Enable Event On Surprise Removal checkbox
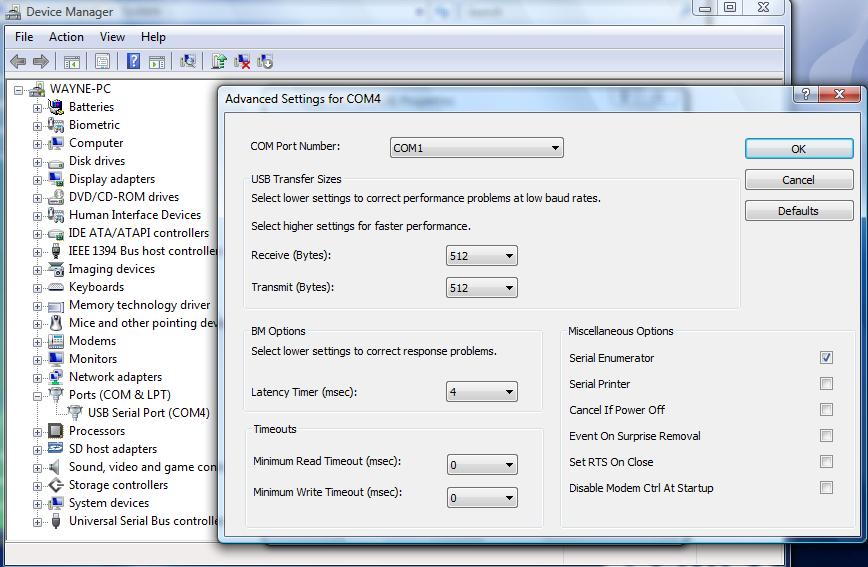The image size is (868, 567). [826, 436]
